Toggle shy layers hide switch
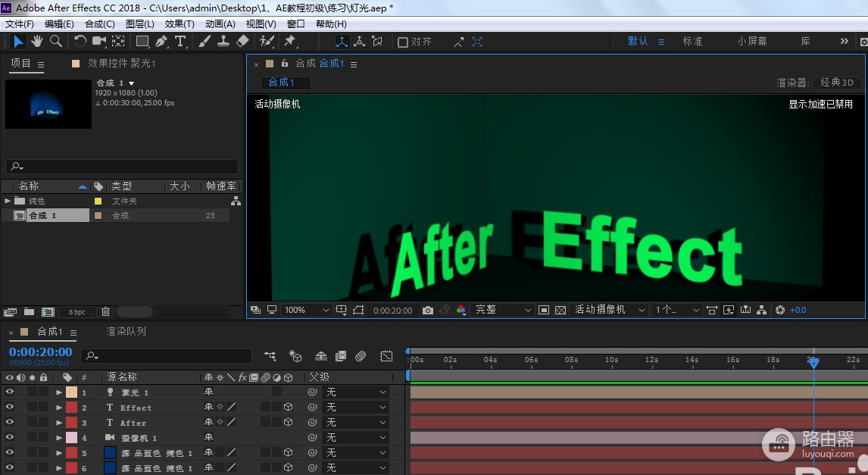 point(321,356)
